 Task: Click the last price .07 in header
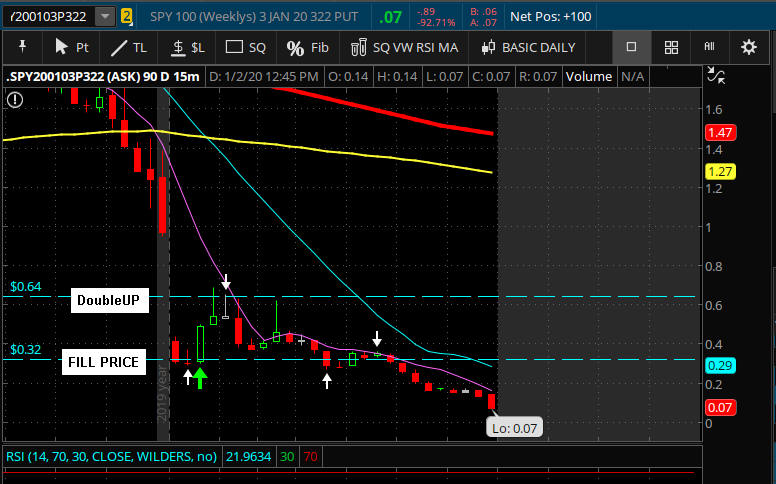pyautogui.click(x=390, y=17)
